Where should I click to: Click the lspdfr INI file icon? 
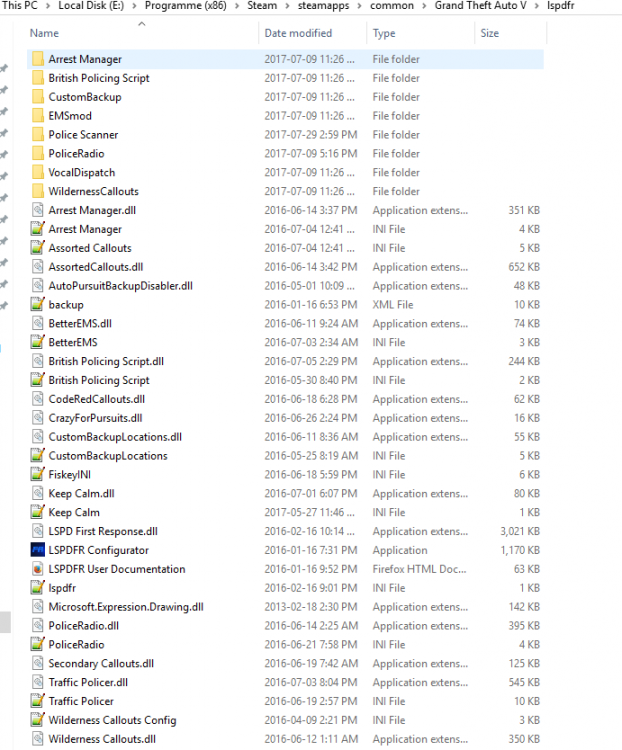point(38,588)
